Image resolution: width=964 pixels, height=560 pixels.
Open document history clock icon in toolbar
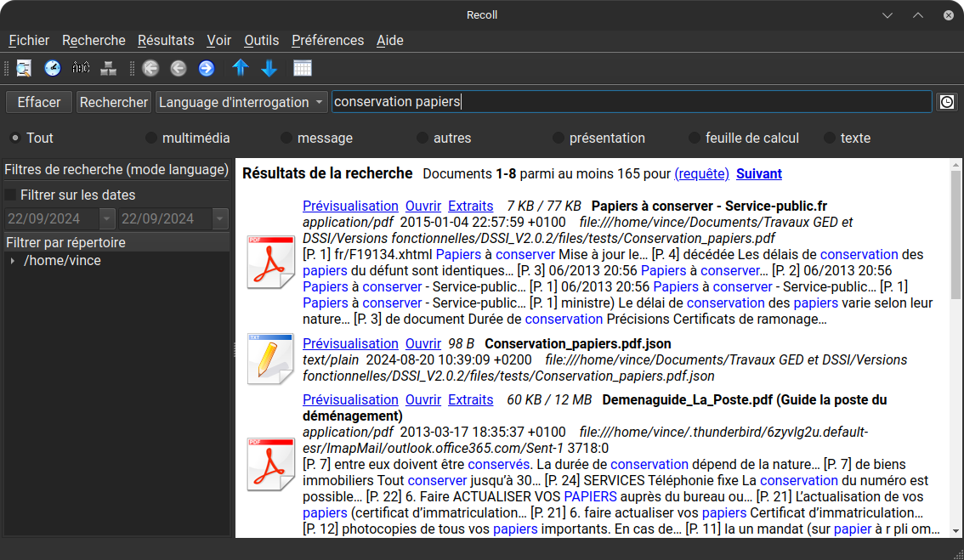point(53,68)
